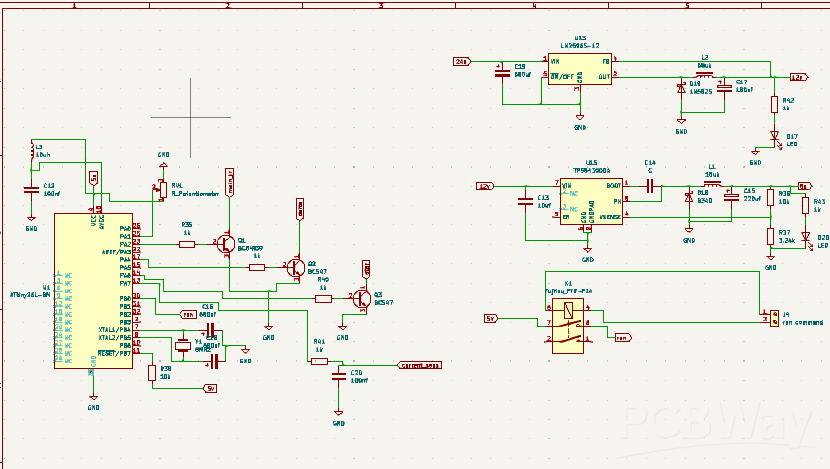
Task: Select the ATmega microcontroller U1 symbol
Action: pos(92,290)
